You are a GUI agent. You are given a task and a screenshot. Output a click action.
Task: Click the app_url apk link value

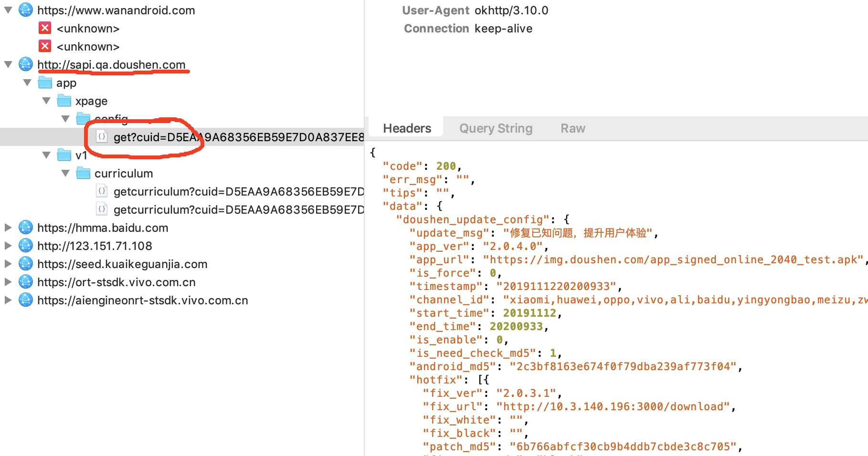[673, 259]
